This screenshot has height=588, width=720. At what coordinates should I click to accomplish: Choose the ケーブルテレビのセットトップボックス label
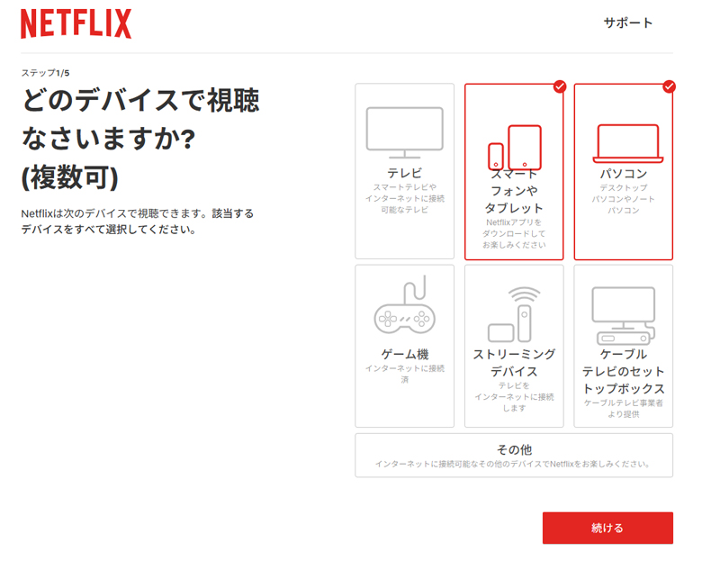[623, 372]
